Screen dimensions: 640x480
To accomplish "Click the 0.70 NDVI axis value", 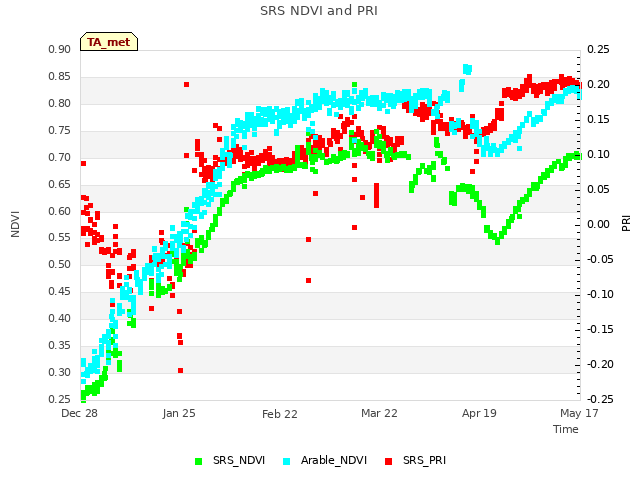I will pyautogui.click(x=60, y=158).
